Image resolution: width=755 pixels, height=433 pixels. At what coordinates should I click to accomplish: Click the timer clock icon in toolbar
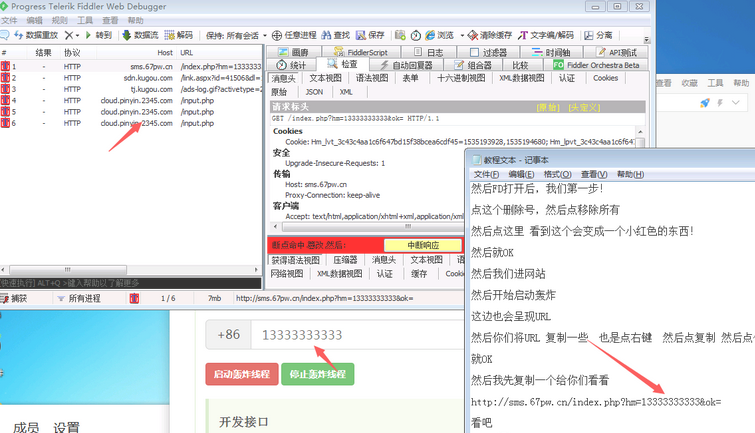click(416, 36)
